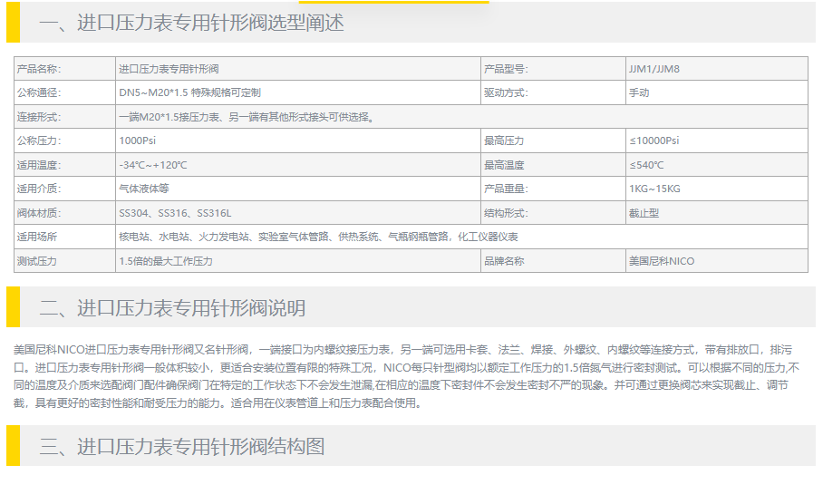Click the maximum pressure value ≤10000Psi
This screenshot has width=823, height=504.
[x=654, y=141]
